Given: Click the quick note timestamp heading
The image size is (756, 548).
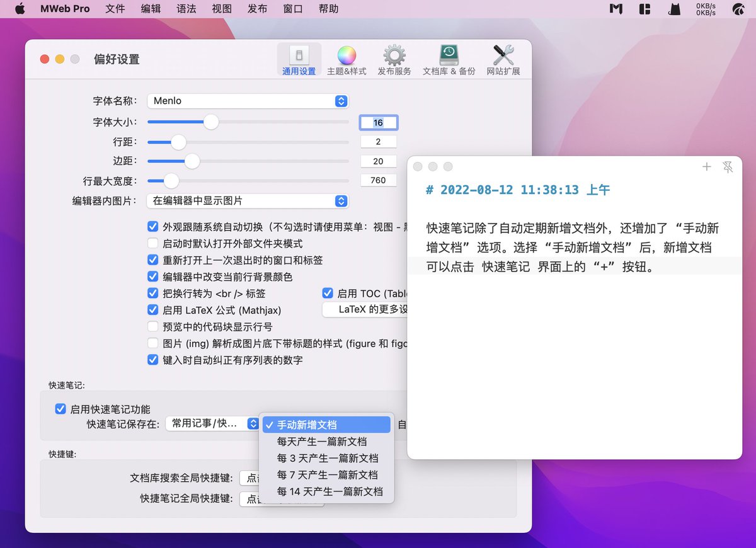Looking at the screenshot, I should click(x=518, y=190).
